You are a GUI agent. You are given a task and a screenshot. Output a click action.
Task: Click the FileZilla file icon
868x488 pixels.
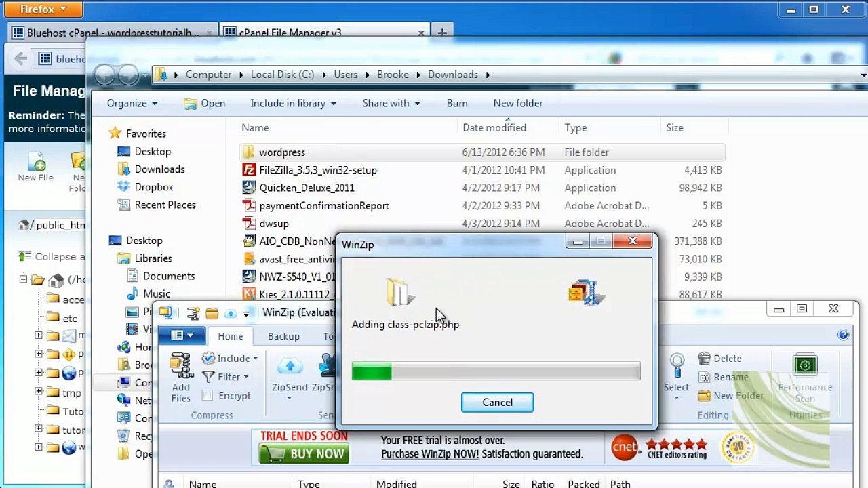click(x=249, y=170)
